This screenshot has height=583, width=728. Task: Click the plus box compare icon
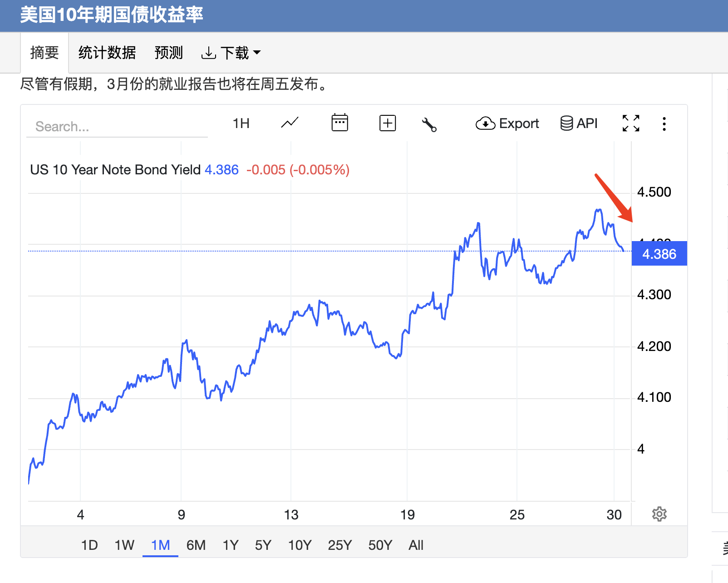[387, 123]
